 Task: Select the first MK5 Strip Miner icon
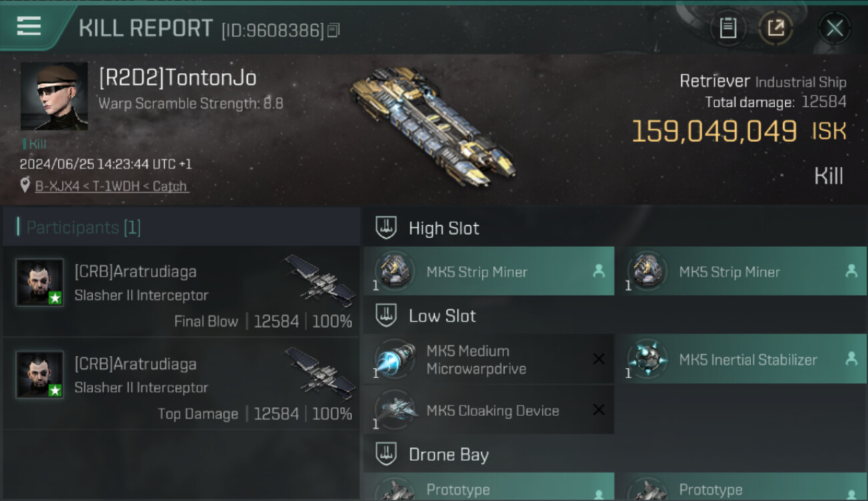click(x=393, y=271)
